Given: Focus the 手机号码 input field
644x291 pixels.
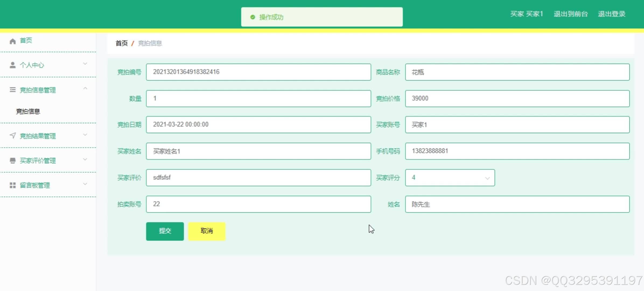Looking at the screenshot, I should click(517, 151).
